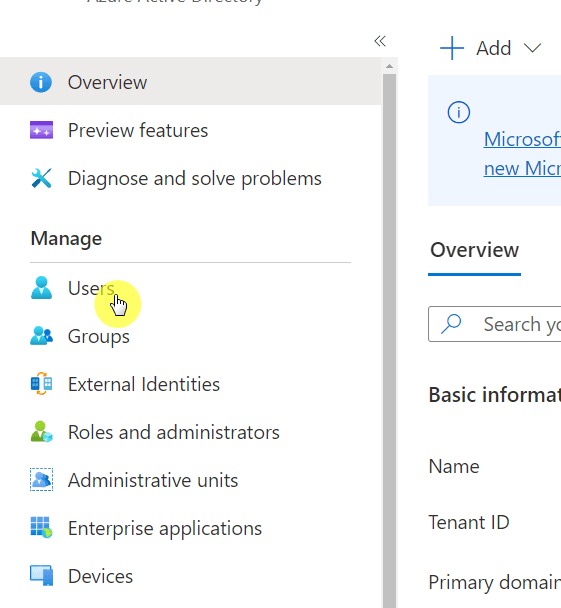Click the info circle icon in banner
This screenshot has width=561, height=608.
(459, 112)
